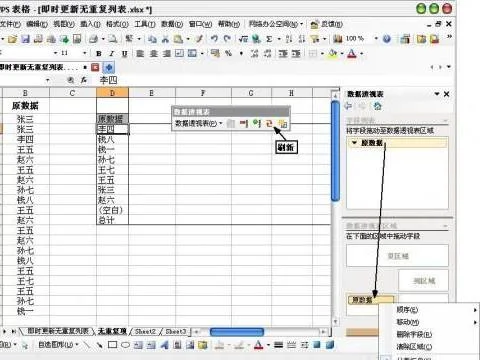Select pivot cell 总计

tap(112, 220)
